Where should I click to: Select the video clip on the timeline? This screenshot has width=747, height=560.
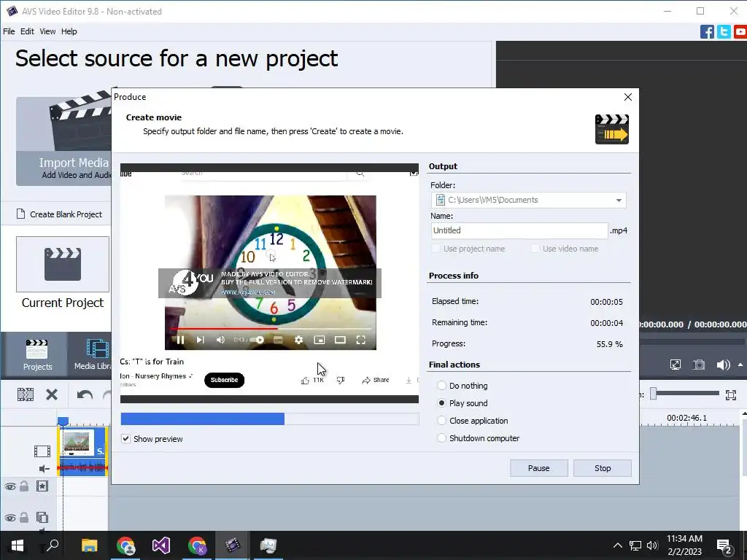pos(83,451)
